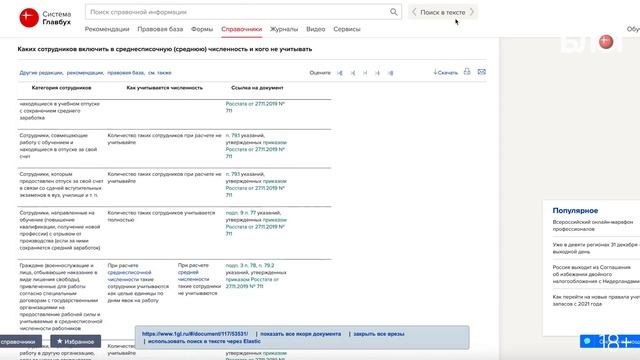Screen dimensions: 640x360
Task: Open Росстата 711 link in учебном отпуске row
Action: click(255, 107)
